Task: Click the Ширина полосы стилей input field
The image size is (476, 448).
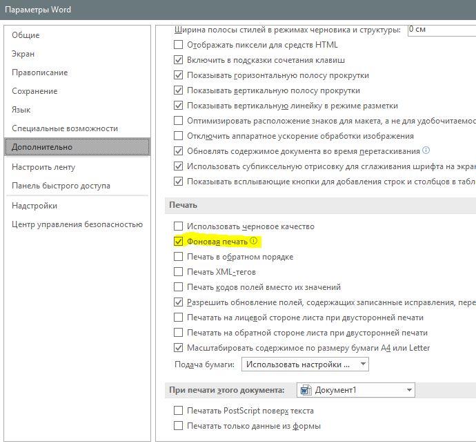Action: point(442,30)
